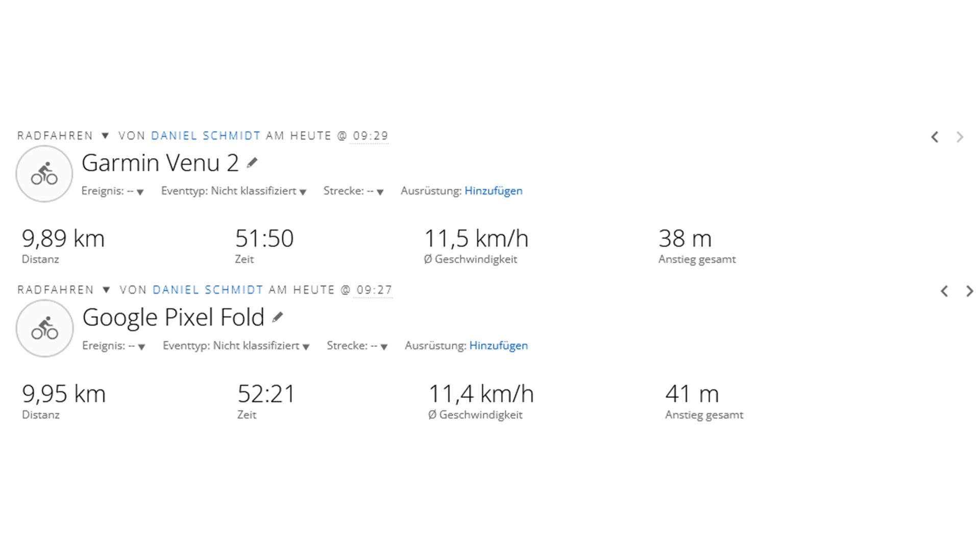Edit the Google Pixel Fold activity name
Screen dimensions: 980x551
click(x=277, y=317)
